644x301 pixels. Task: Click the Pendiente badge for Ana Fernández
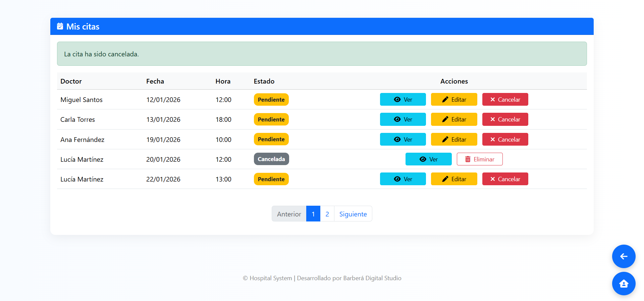coord(271,139)
